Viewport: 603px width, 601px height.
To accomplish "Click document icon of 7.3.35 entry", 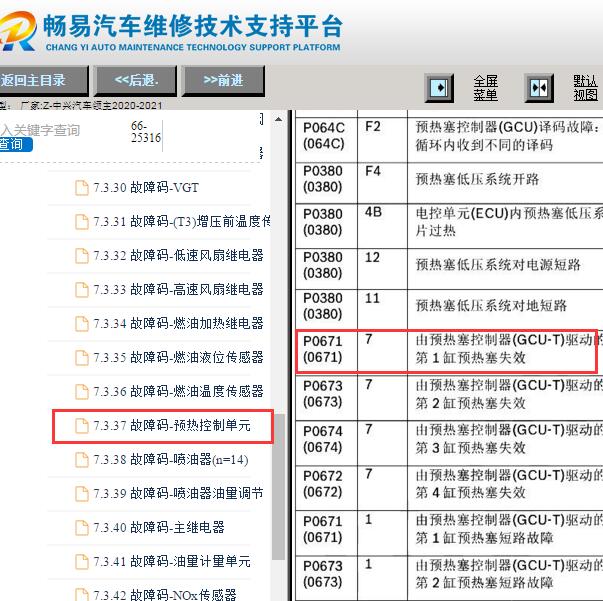I will pyautogui.click(x=82, y=358).
